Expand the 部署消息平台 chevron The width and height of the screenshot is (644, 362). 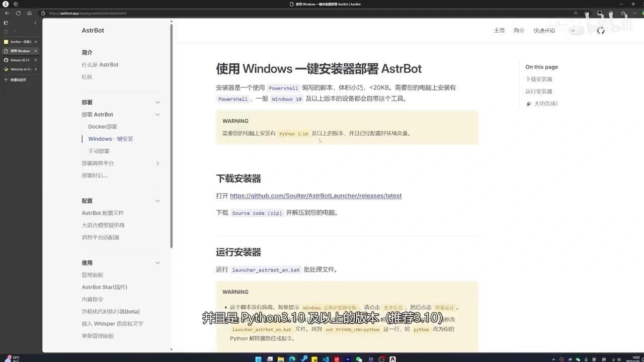coord(157,163)
